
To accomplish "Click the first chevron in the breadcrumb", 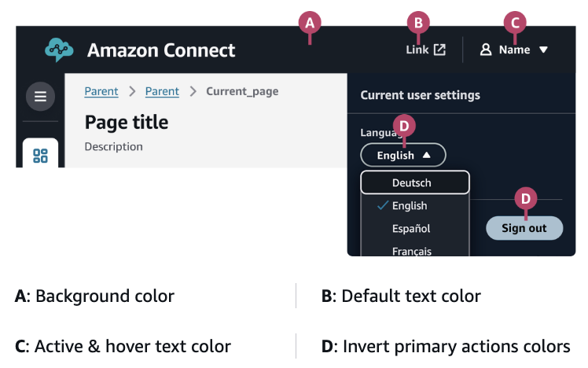I will [131, 91].
